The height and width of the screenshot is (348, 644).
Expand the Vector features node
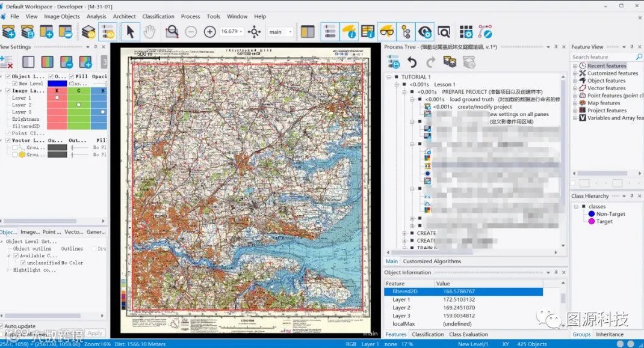tap(575, 88)
